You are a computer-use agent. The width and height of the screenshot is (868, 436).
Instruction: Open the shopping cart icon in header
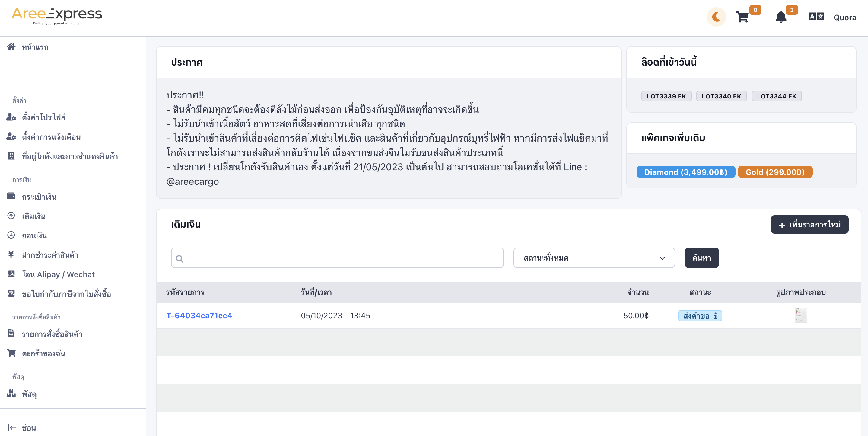click(742, 17)
